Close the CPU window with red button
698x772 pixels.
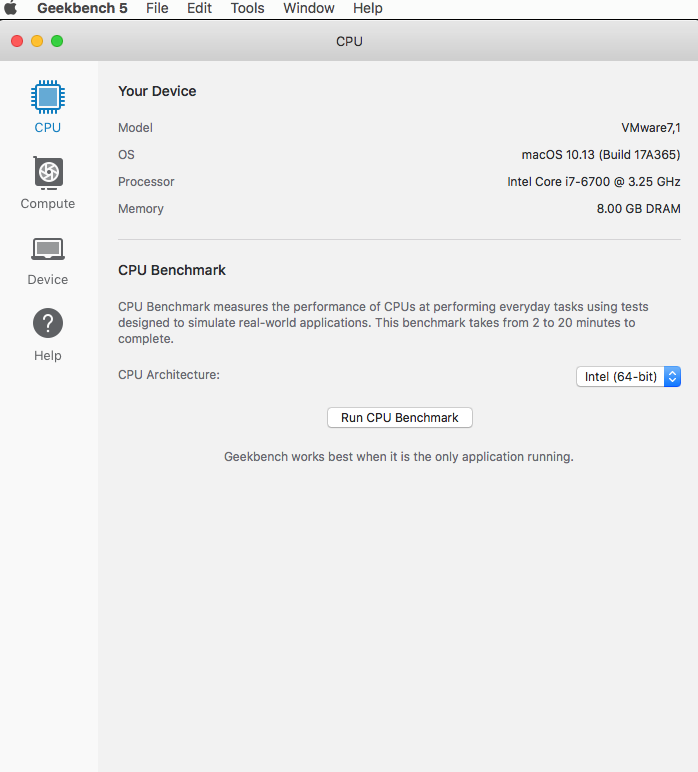click(17, 41)
